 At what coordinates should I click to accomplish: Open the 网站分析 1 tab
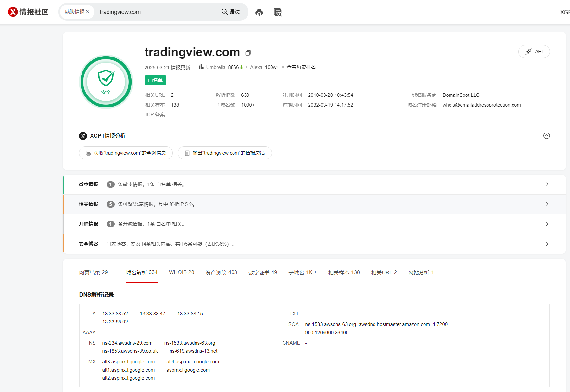coord(421,272)
